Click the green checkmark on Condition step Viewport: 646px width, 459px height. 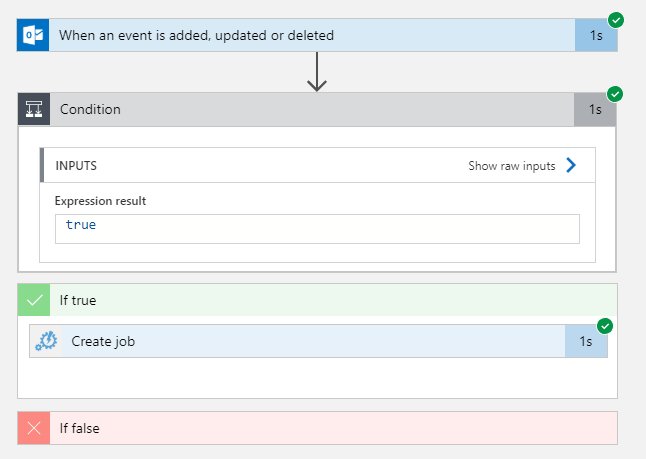615,93
